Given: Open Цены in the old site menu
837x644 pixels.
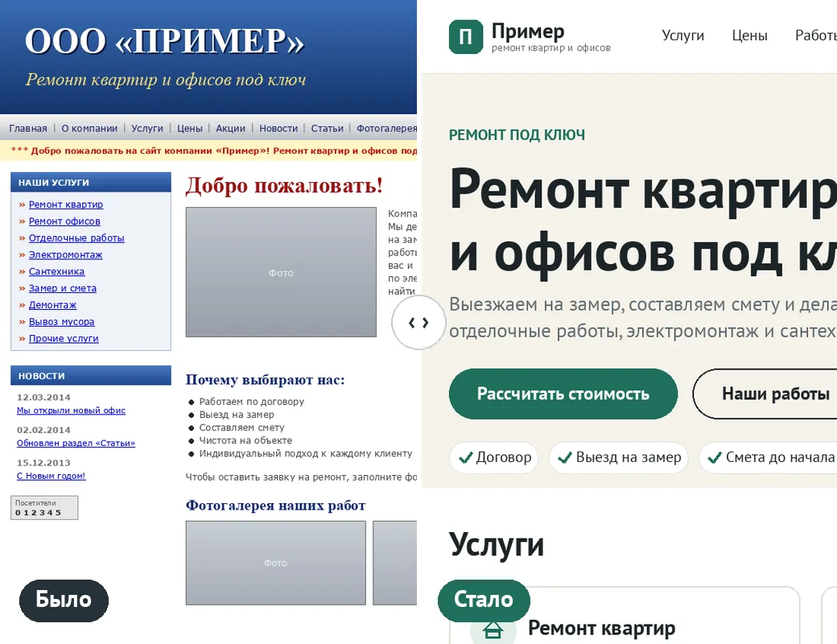Looking at the screenshot, I should (189, 128).
